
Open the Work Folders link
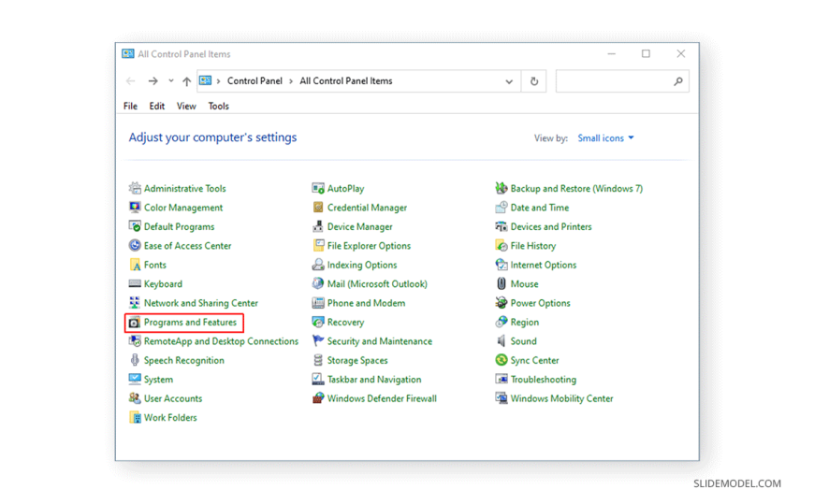point(170,417)
